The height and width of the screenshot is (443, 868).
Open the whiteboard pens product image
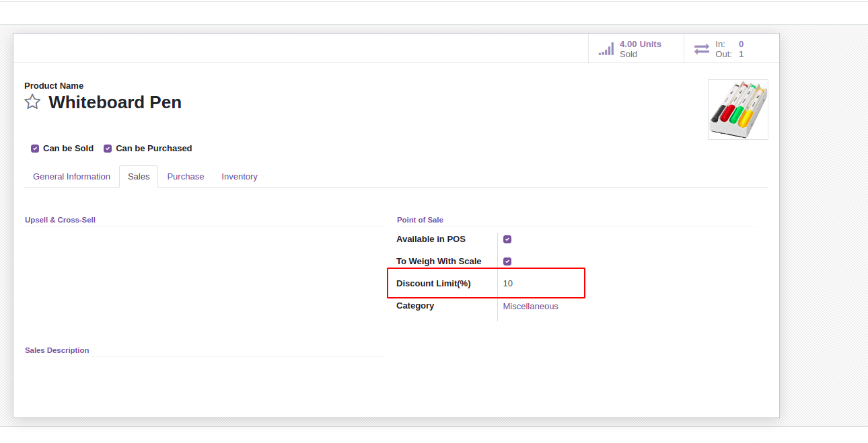(737, 110)
